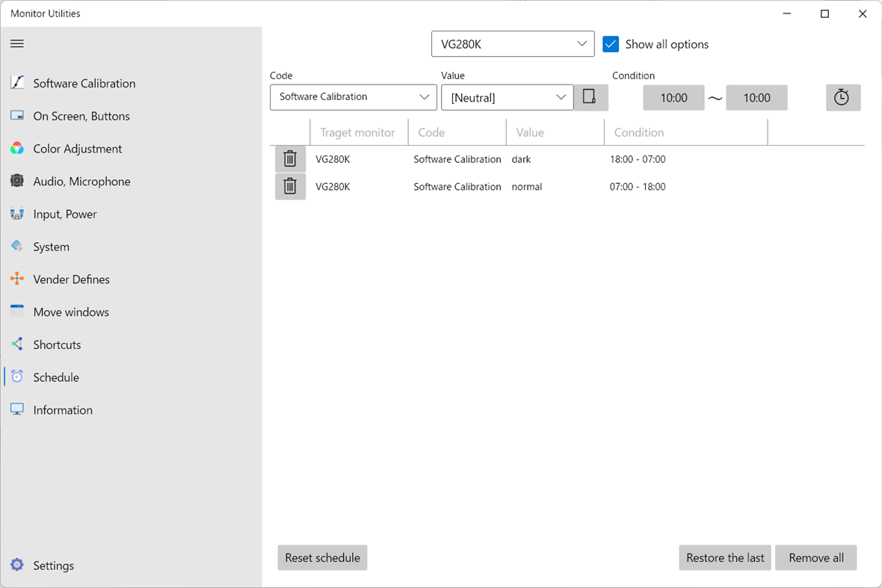The image size is (882, 588).
Task: Open the Shortcuts section
Action: pyautogui.click(x=57, y=344)
